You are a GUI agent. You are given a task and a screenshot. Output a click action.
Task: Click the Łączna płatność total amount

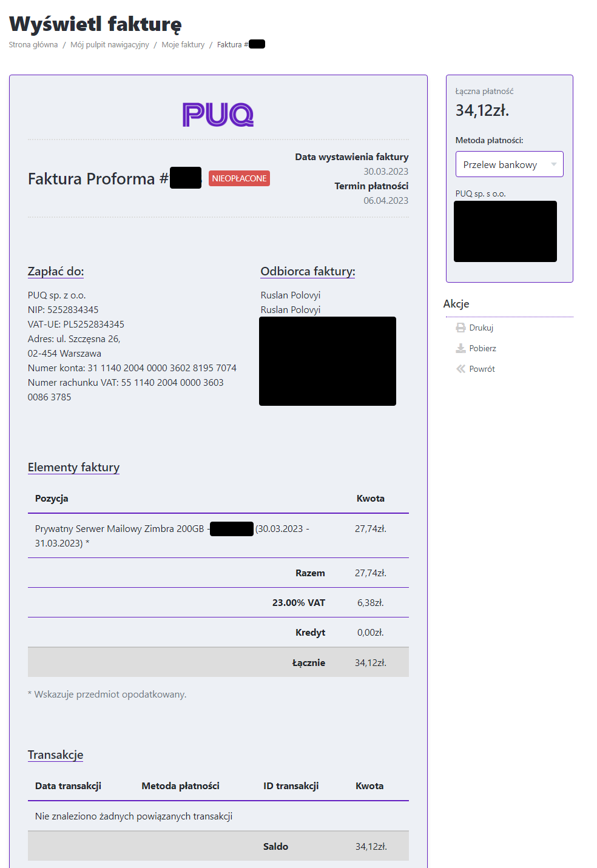pos(482,110)
